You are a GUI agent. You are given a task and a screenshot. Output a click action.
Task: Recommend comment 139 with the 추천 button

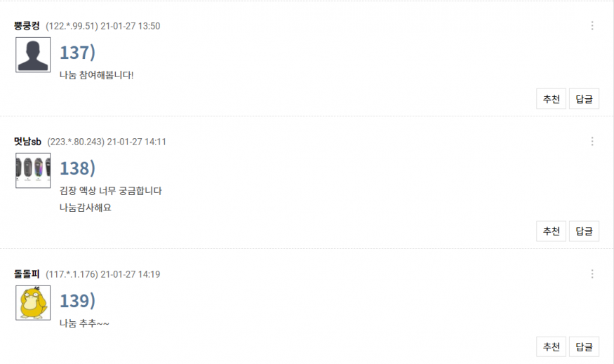point(551,346)
